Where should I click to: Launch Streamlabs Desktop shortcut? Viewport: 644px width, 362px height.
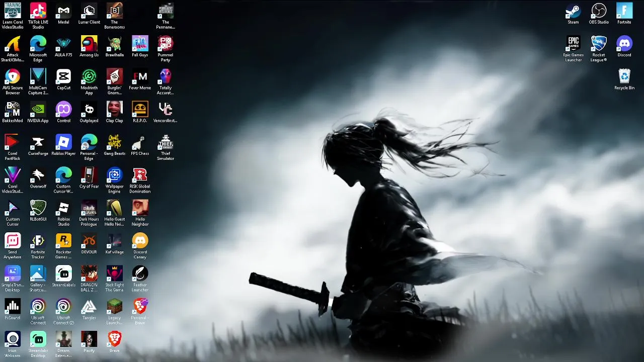tap(38, 344)
